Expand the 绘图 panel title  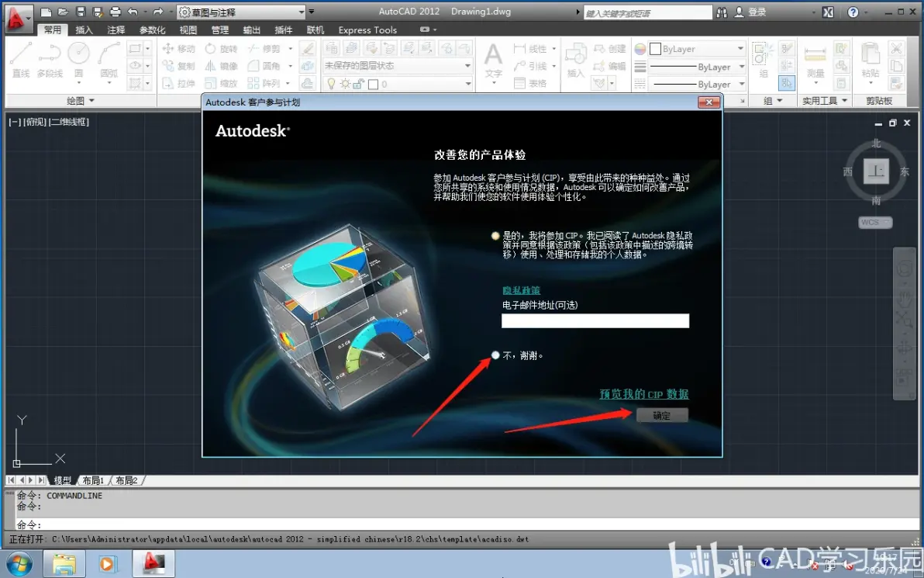80,101
